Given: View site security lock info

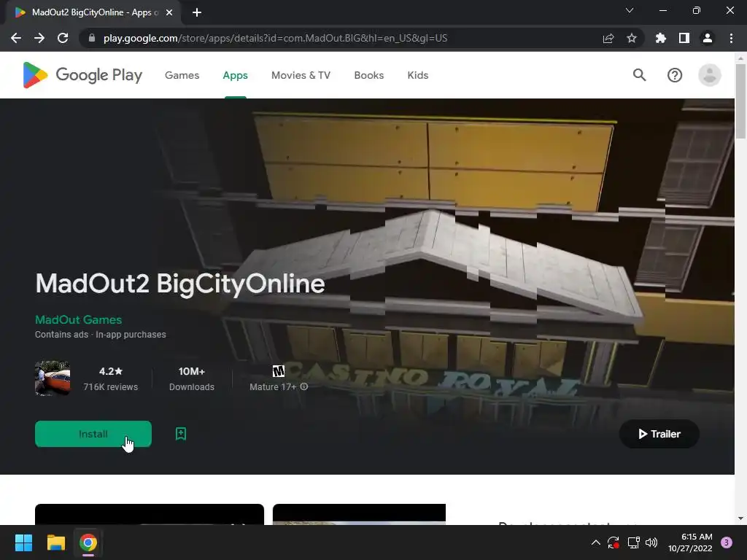Looking at the screenshot, I should [92, 38].
